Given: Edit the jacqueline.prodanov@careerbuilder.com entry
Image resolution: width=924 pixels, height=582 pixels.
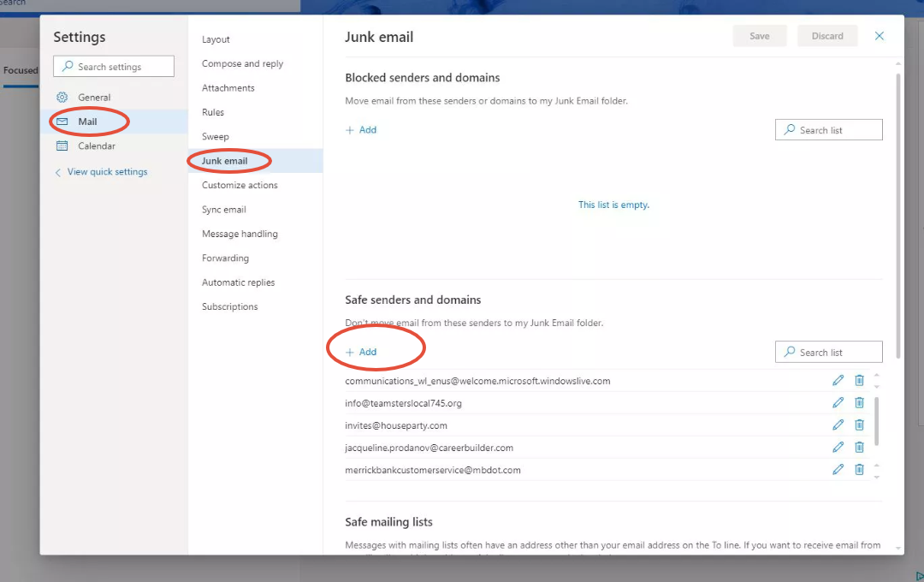Looking at the screenshot, I should click(838, 447).
